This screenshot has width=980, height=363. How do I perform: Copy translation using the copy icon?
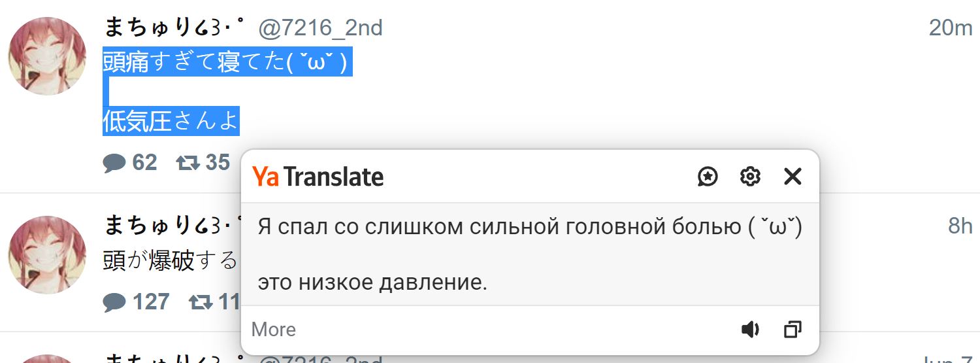(x=792, y=330)
